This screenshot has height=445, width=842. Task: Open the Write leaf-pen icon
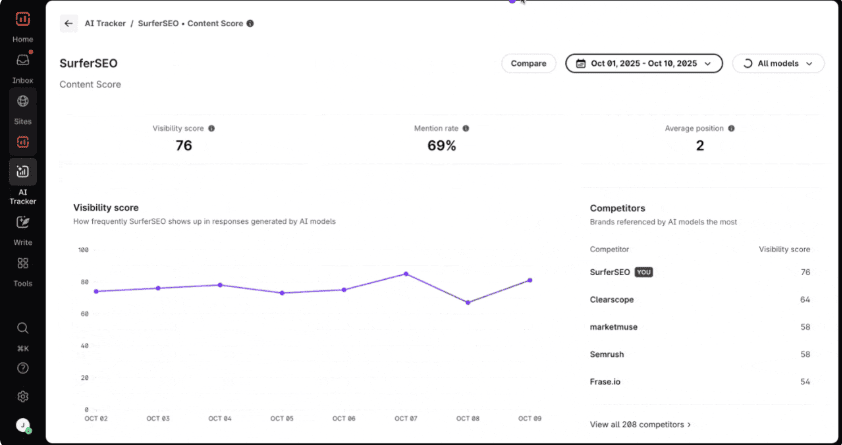click(23, 222)
